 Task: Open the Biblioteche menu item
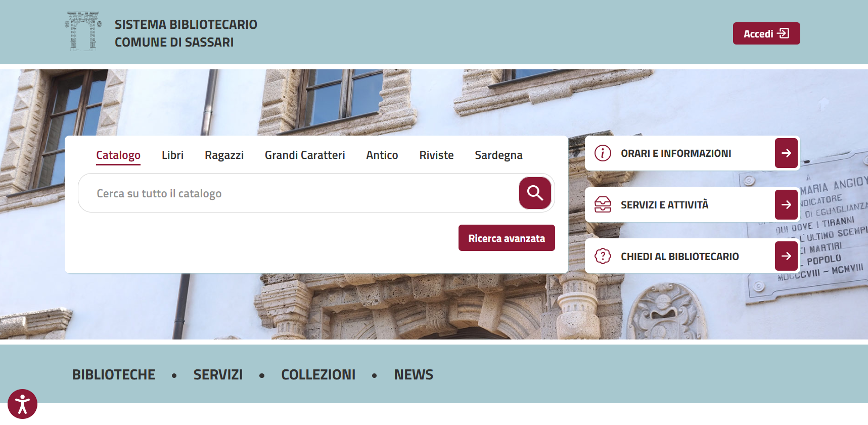click(x=114, y=375)
